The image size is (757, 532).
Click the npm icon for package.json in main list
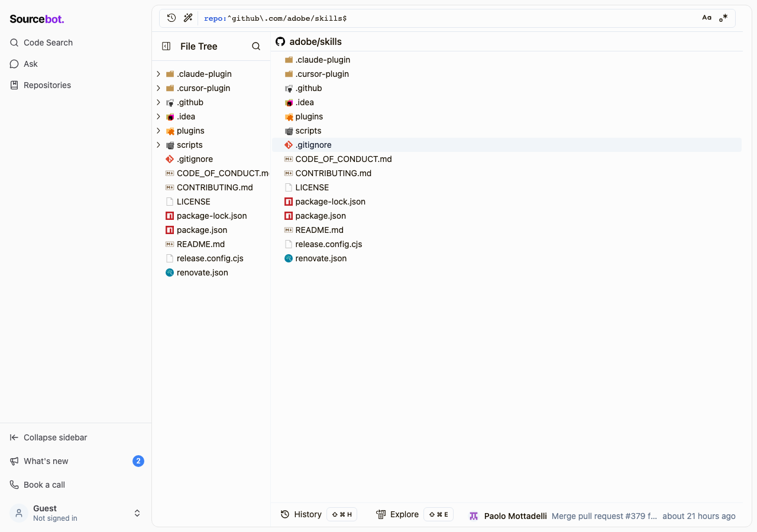(x=289, y=216)
